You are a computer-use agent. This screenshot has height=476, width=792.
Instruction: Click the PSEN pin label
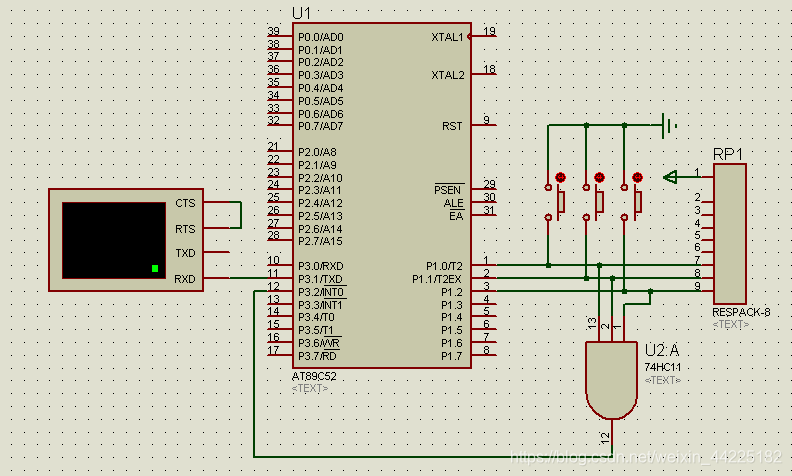click(x=448, y=190)
